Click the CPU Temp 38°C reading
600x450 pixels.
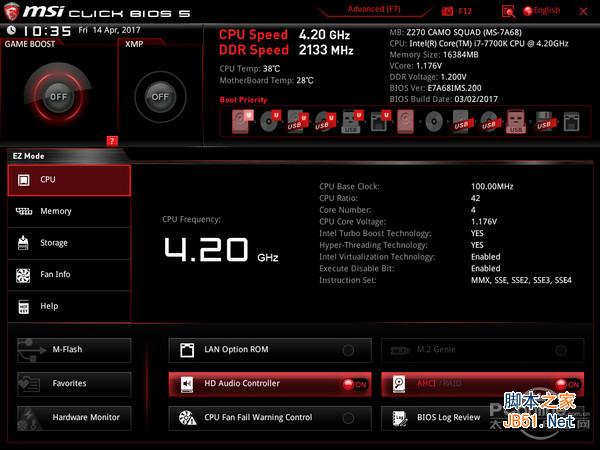[250, 69]
